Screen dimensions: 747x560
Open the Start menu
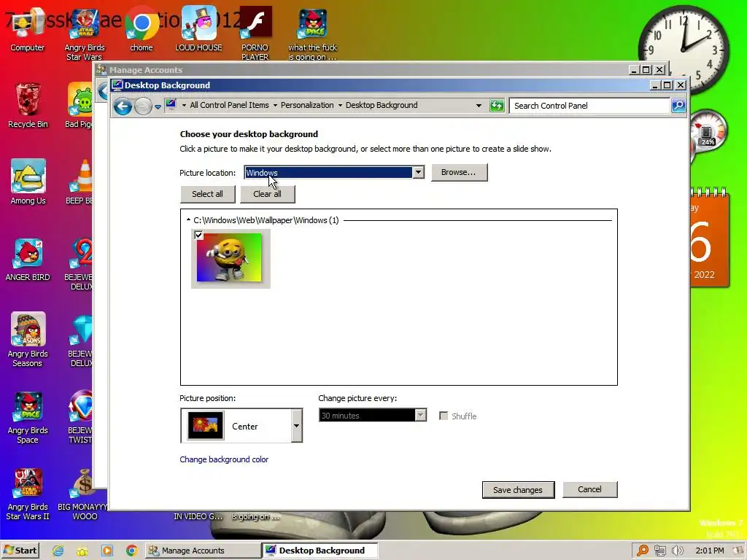click(x=20, y=551)
